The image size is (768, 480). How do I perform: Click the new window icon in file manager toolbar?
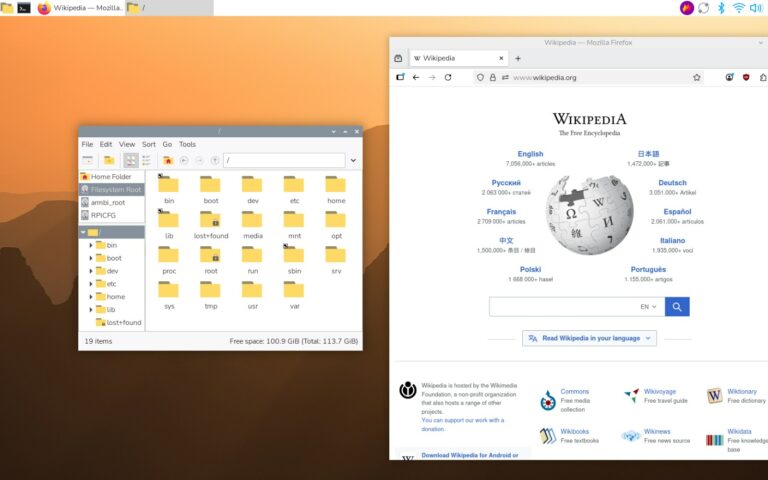coord(88,160)
